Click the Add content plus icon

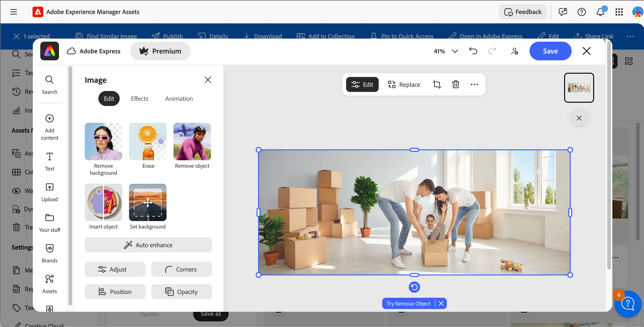49,118
